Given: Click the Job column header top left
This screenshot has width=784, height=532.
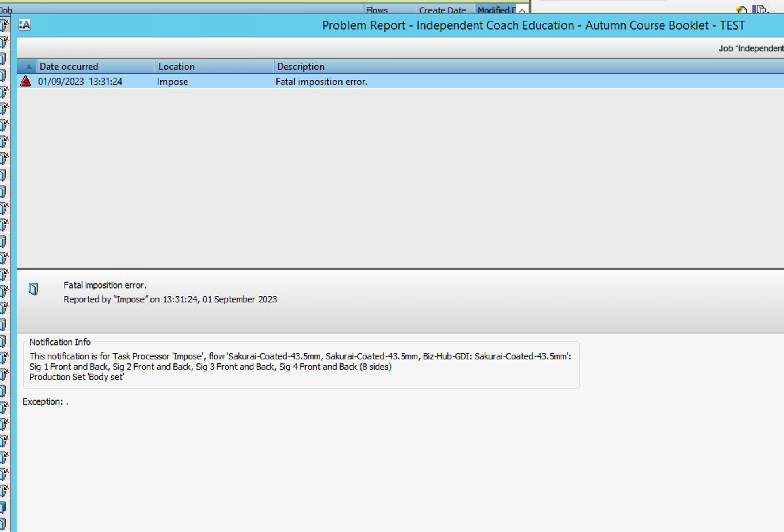Looking at the screenshot, I should click(6, 10).
